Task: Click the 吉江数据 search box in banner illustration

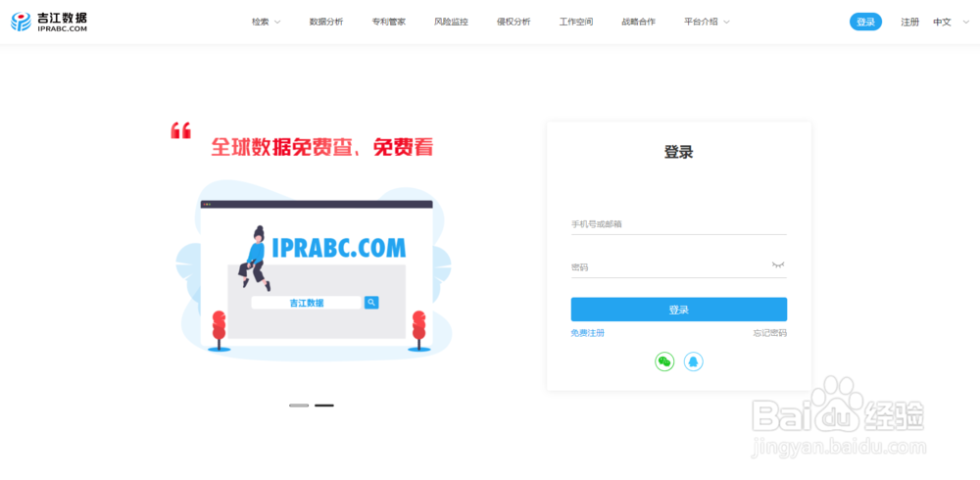Action: point(306,303)
